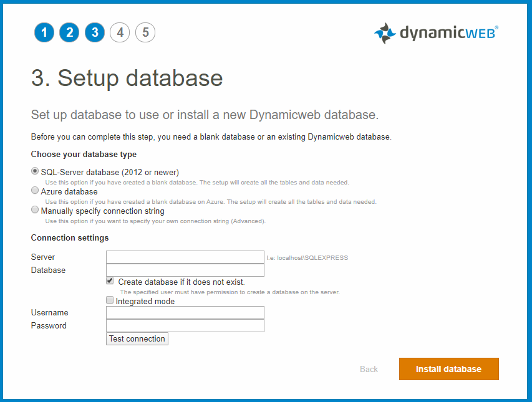Image resolution: width=532 pixels, height=402 pixels.
Task: Choose the Azure database option
Action: [x=35, y=191]
